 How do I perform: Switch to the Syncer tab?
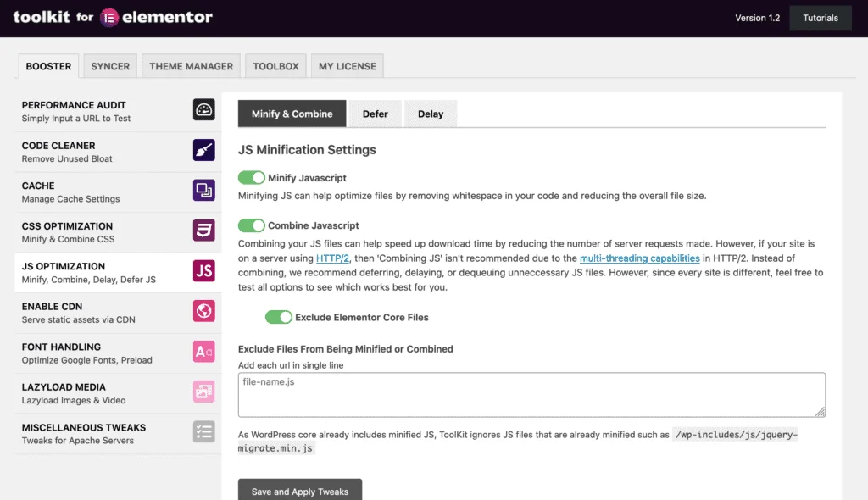point(110,65)
